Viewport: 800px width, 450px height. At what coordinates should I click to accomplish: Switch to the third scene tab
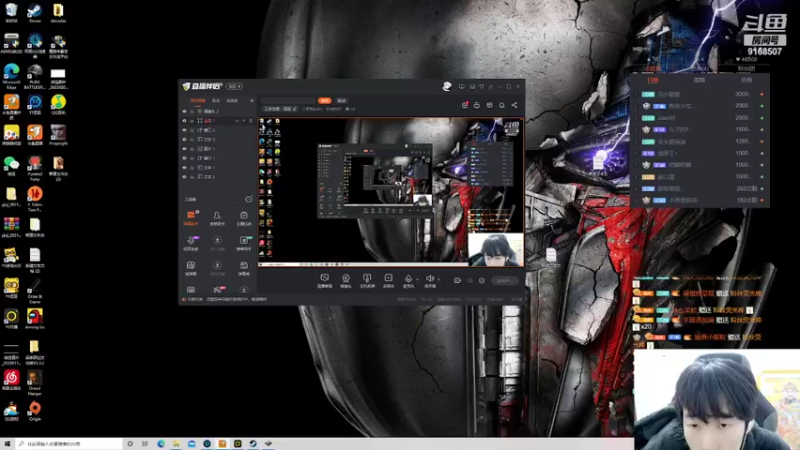(232, 101)
